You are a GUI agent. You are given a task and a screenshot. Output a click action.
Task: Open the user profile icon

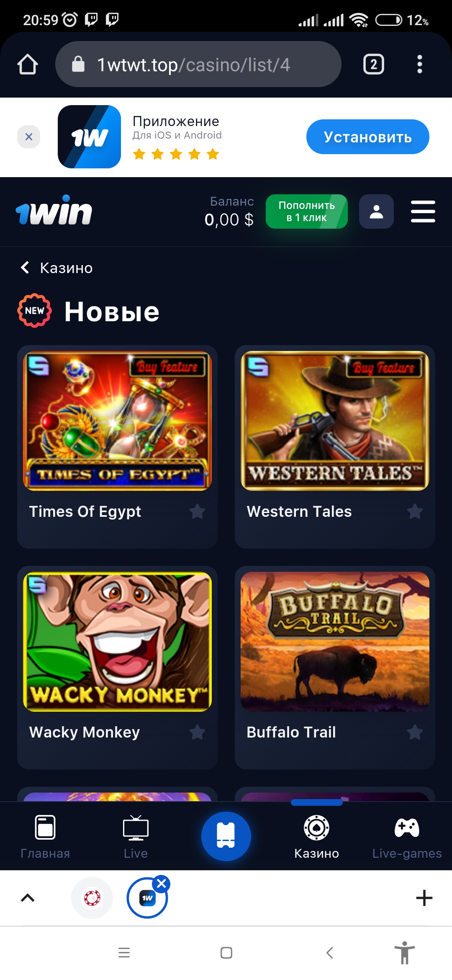point(376,211)
